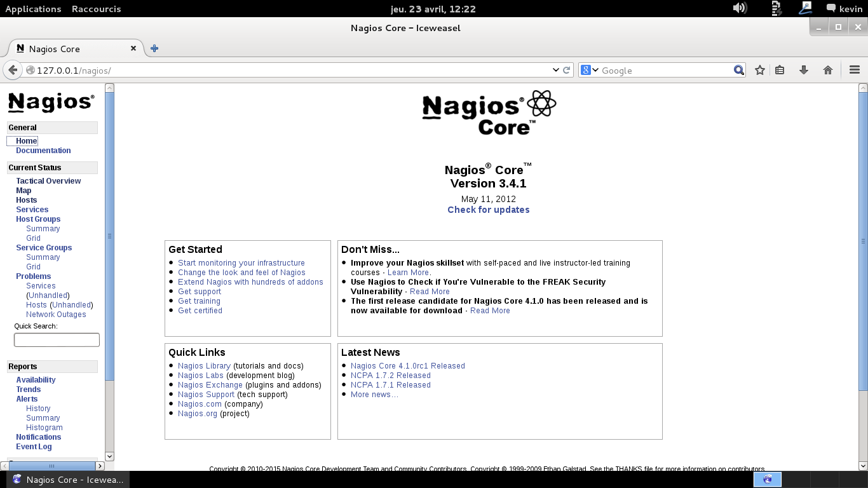The width and height of the screenshot is (868, 488).
Task: Close the Nagios Core tab
Action: 133,48
